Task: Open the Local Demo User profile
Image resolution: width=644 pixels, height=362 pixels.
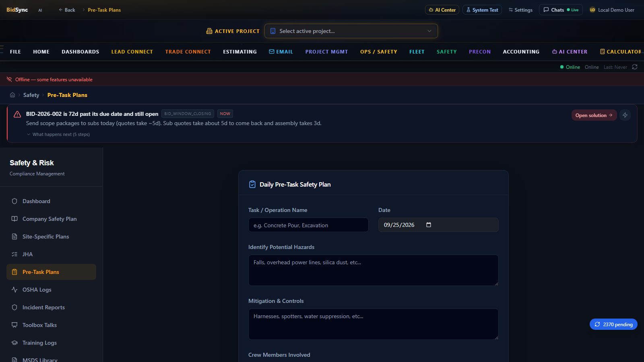Action: [x=612, y=10]
